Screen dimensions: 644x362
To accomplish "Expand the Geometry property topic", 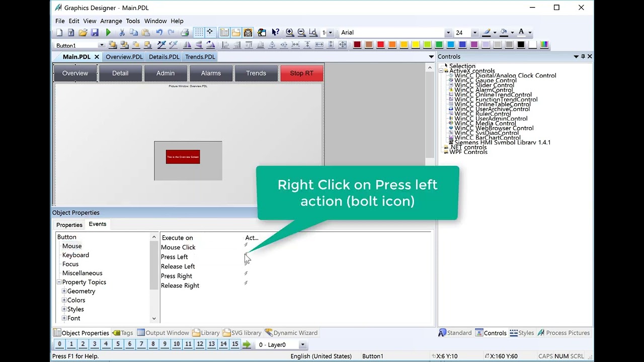I will point(64,291).
